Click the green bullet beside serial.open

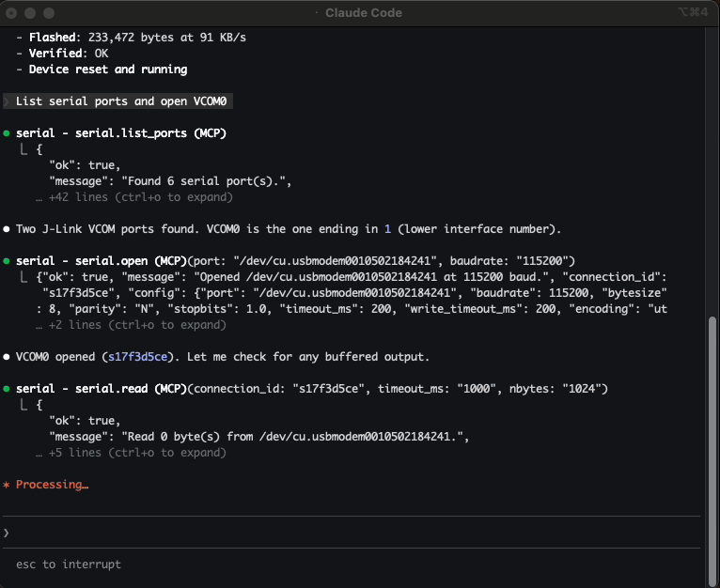pyautogui.click(x=8, y=260)
